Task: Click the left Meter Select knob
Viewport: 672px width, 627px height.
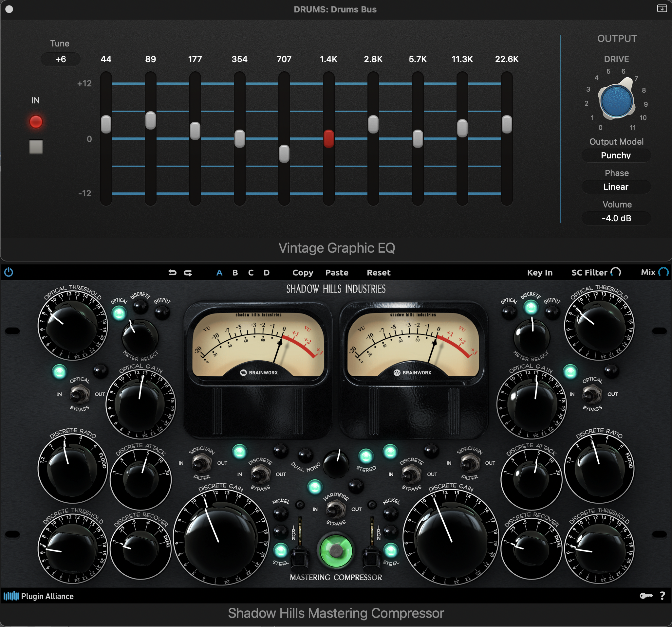Action: (140, 337)
